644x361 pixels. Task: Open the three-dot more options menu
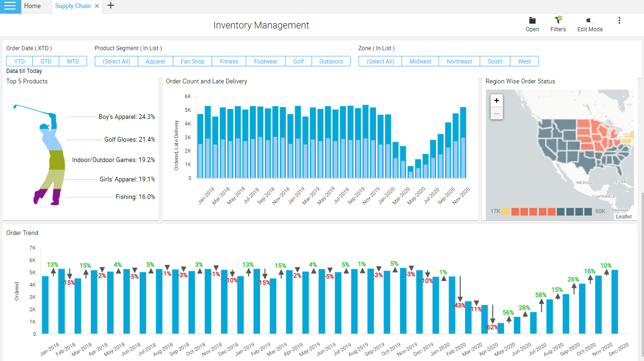pyautogui.click(x=619, y=20)
